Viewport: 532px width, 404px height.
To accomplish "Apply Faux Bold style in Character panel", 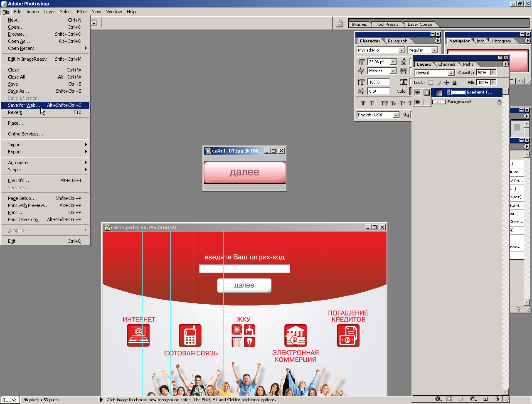I will 363,103.
